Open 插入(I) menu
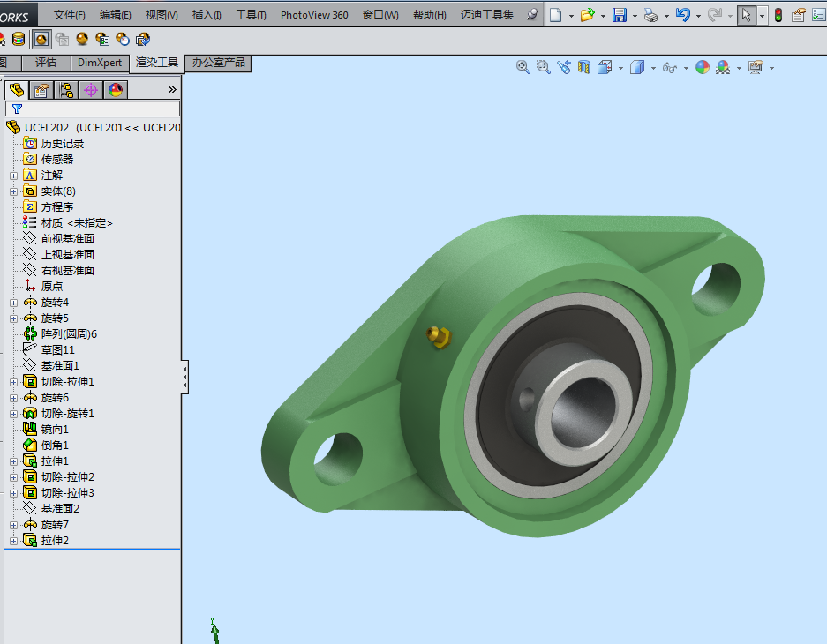Image resolution: width=827 pixels, height=644 pixels. point(207,15)
